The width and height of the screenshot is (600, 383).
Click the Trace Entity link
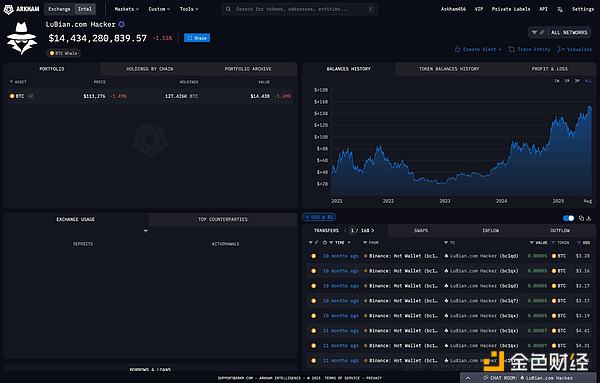click(530, 49)
